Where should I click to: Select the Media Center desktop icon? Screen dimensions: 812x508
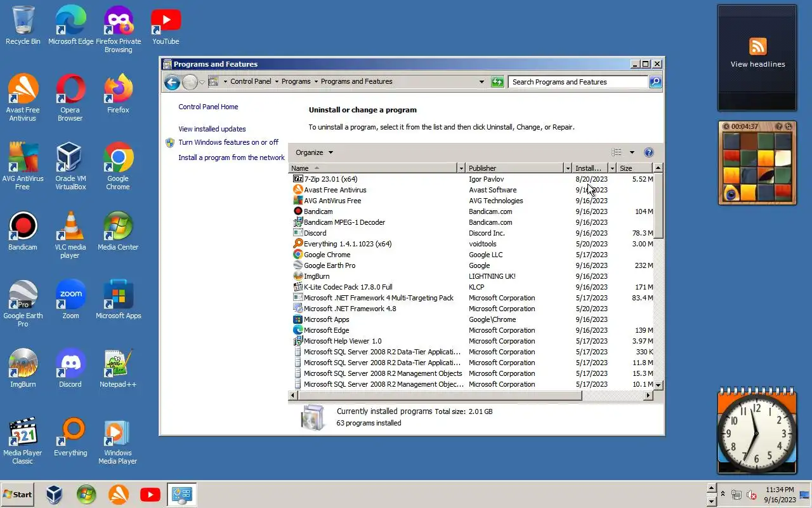[x=118, y=231]
